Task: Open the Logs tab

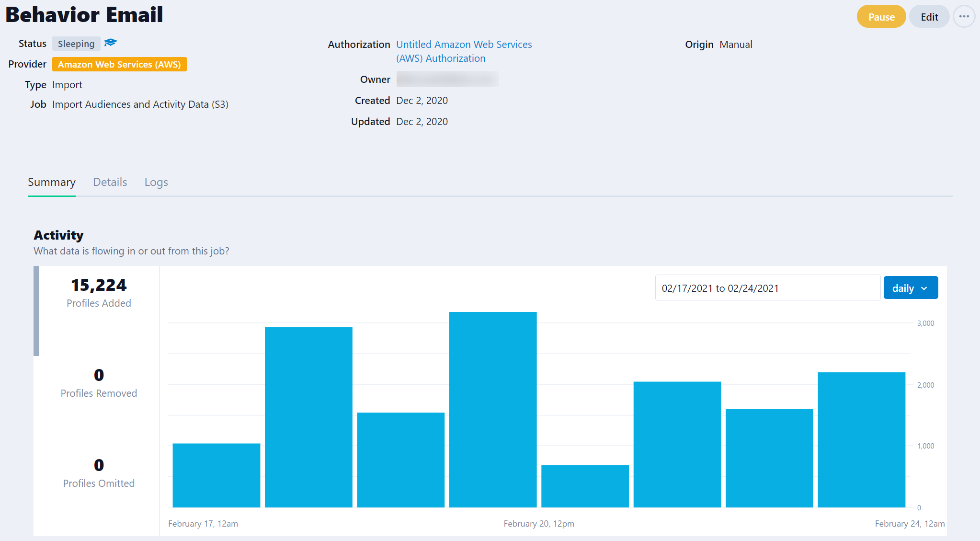Action: [x=155, y=182]
